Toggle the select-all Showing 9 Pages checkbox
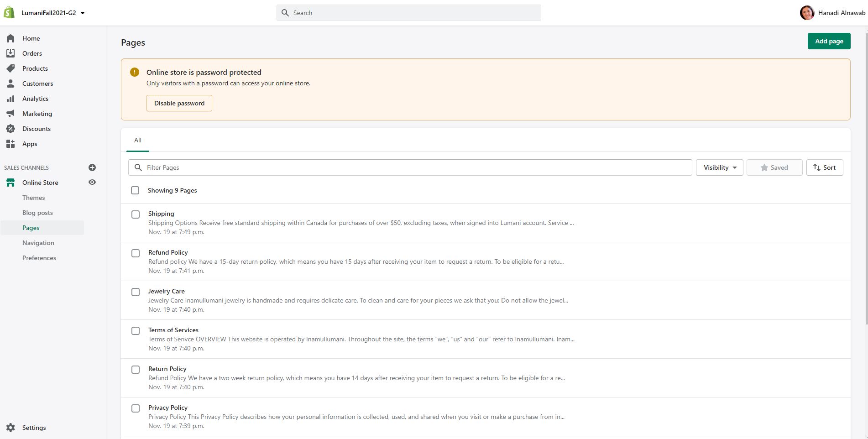The width and height of the screenshot is (868, 439). coord(135,190)
